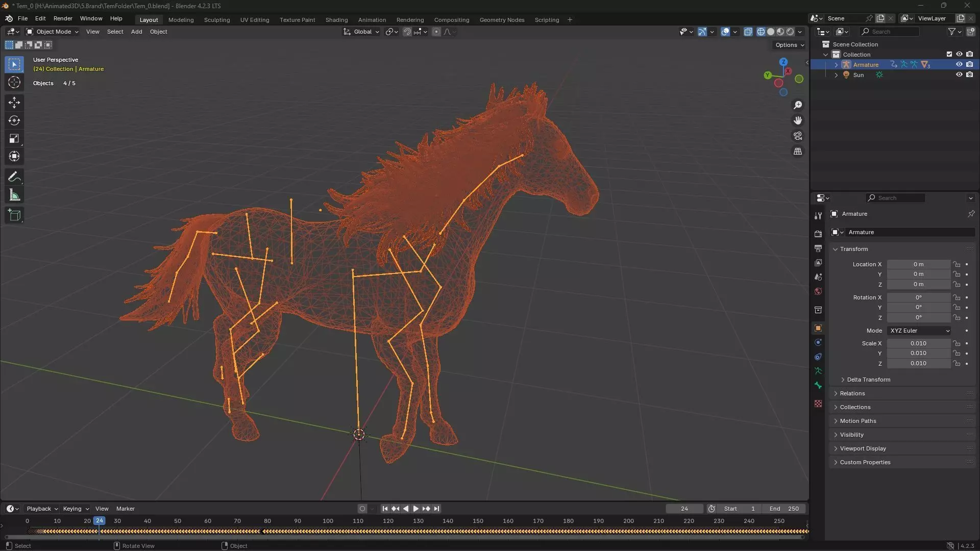980x551 pixels.
Task: Click the current frame 24 field
Action: click(684, 509)
